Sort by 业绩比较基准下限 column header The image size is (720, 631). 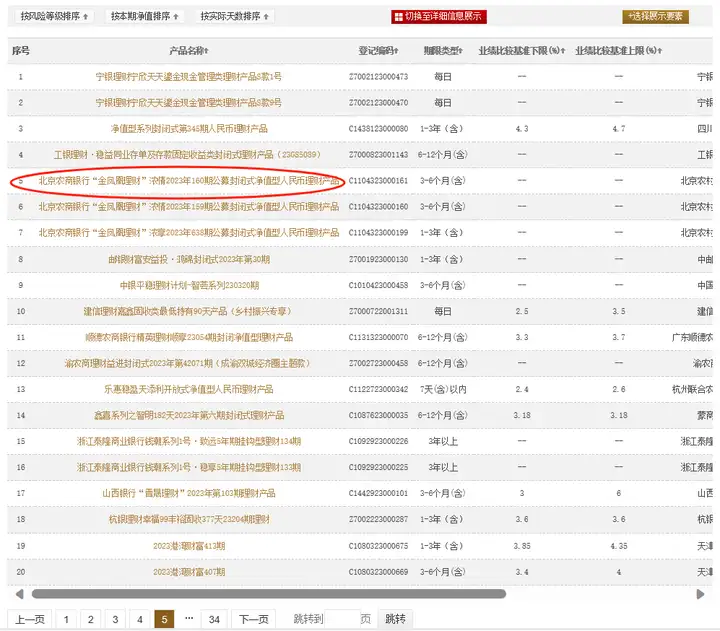point(522,51)
